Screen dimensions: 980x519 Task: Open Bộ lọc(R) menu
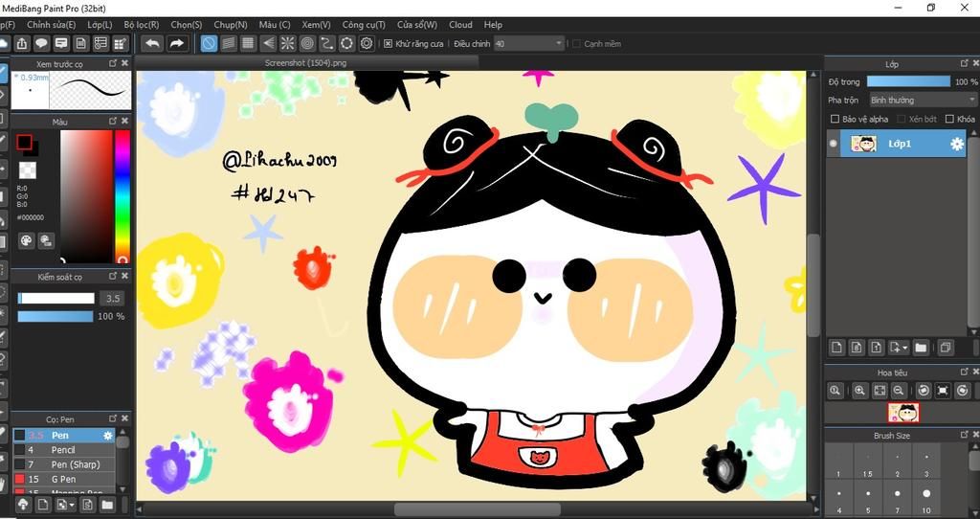point(142,25)
